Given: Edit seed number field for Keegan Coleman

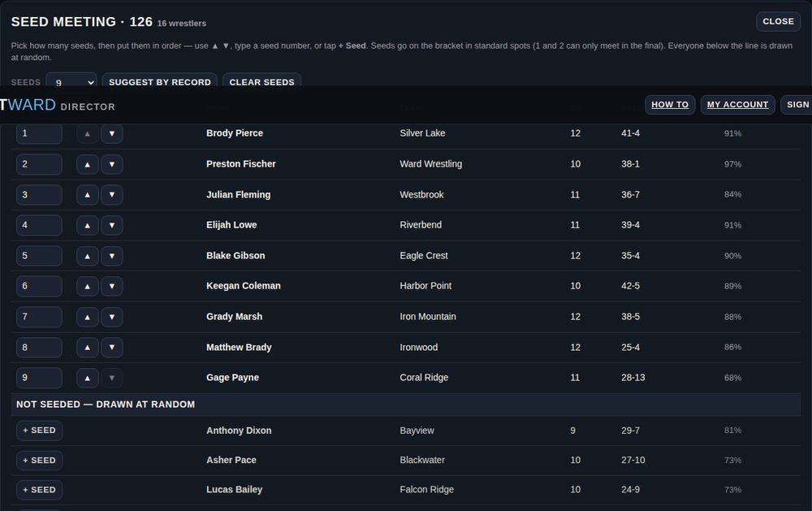Looking at the screenshot, I should point(39,286).
